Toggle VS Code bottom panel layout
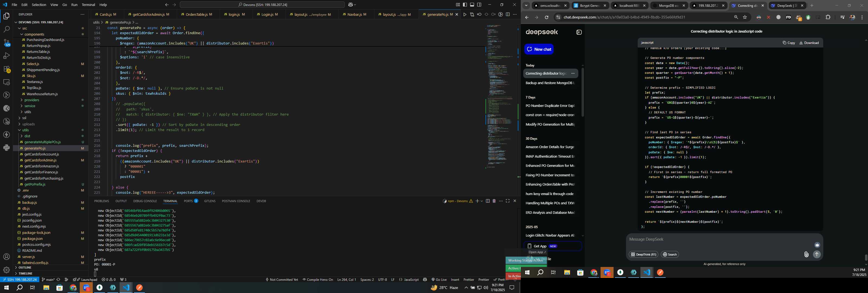The height and width of the screenshot is (293, 868). [x=472, y=5]
